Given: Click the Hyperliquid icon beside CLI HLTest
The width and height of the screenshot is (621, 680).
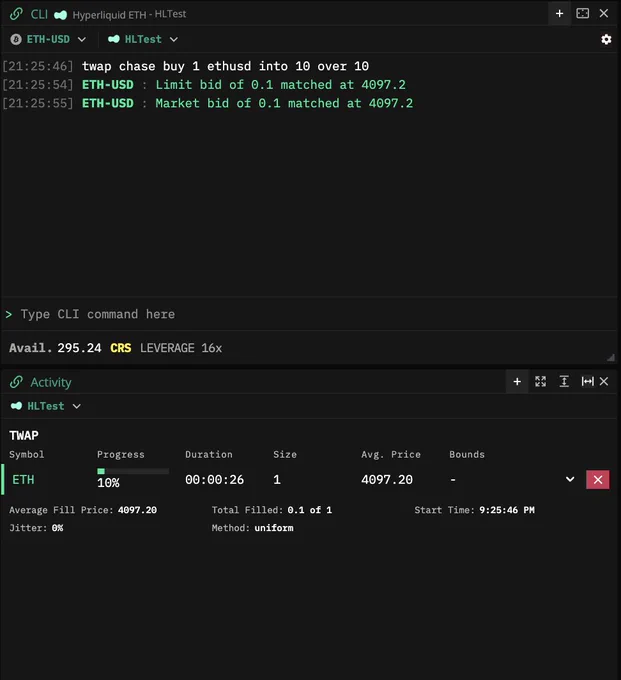Looking at the screenshot, I should point(114,39).
